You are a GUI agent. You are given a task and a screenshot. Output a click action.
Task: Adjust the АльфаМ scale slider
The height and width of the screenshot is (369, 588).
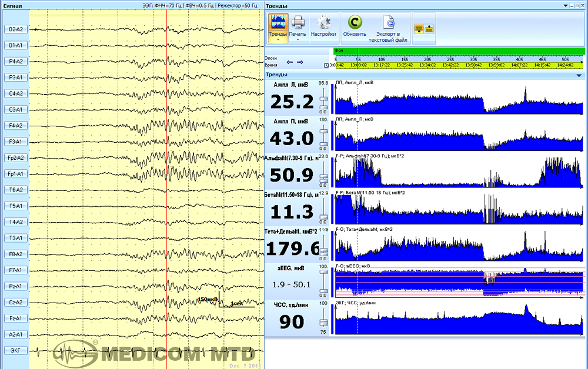pyautogui.click(x=323, y=172)
